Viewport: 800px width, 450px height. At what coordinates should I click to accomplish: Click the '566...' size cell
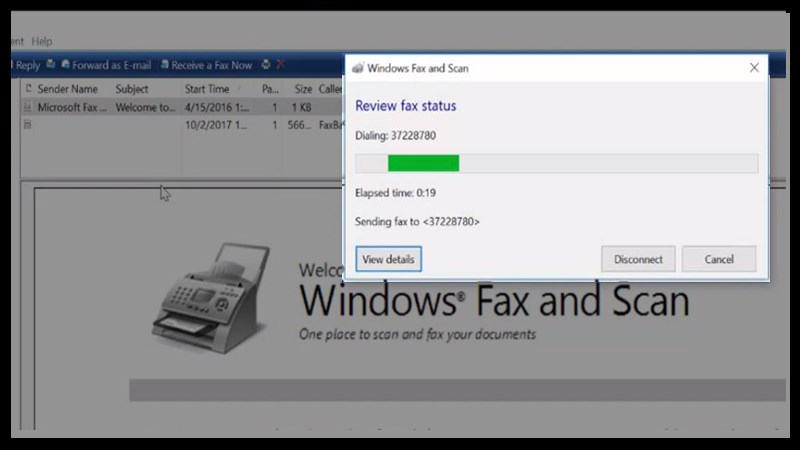pyautogui.click(x=299, y=125)
